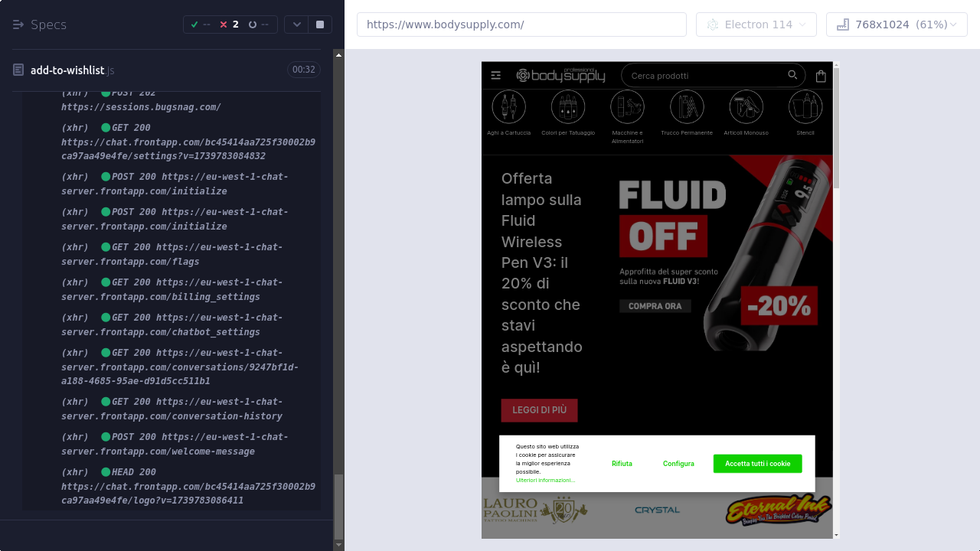Open the Colori per Tatuaggio category icon
Viewport: 980px width, 551px height.
point(567,107)
